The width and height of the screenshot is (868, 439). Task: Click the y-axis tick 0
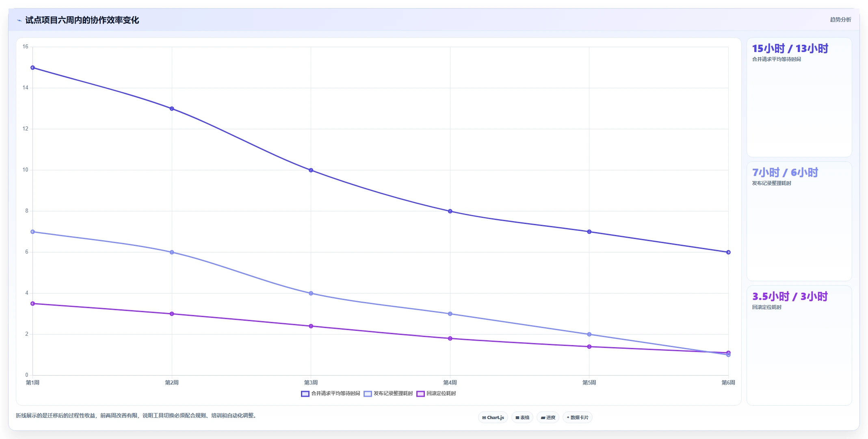27,375
